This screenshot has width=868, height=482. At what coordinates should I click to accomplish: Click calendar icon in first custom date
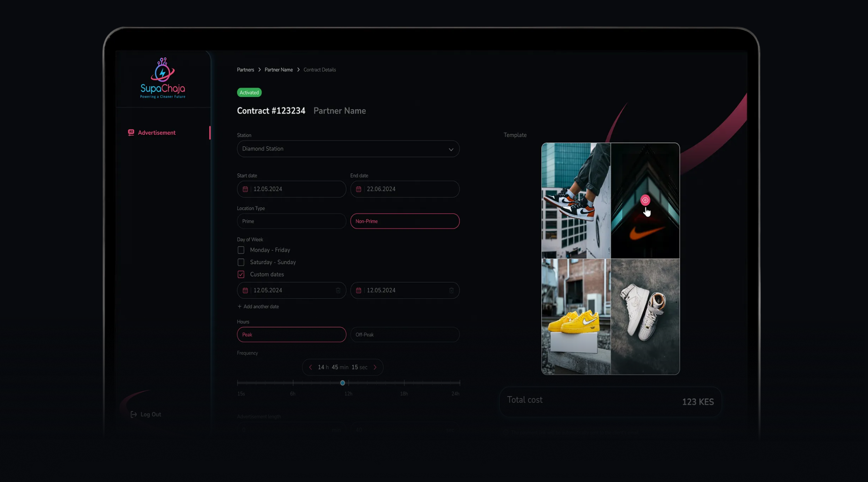[245, 290]
